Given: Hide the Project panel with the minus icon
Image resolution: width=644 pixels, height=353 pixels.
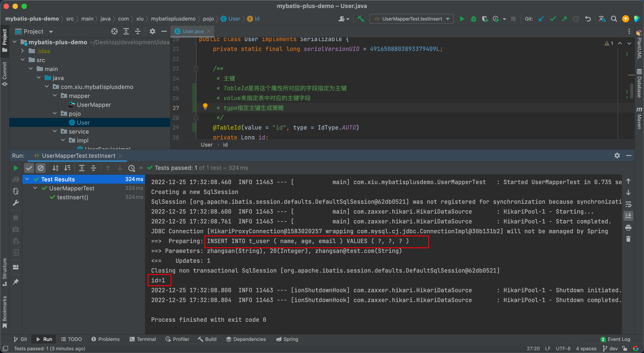Looking at the screenshot, I should pos(164,31).
